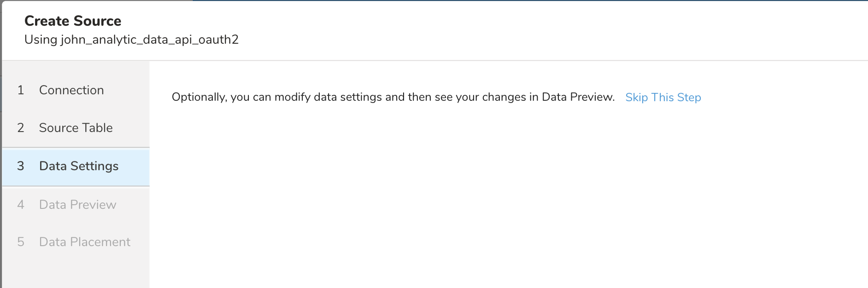Click step number 4 in sidebar
The height and width of the screenshot is (288, 868).
coord(21,205)
